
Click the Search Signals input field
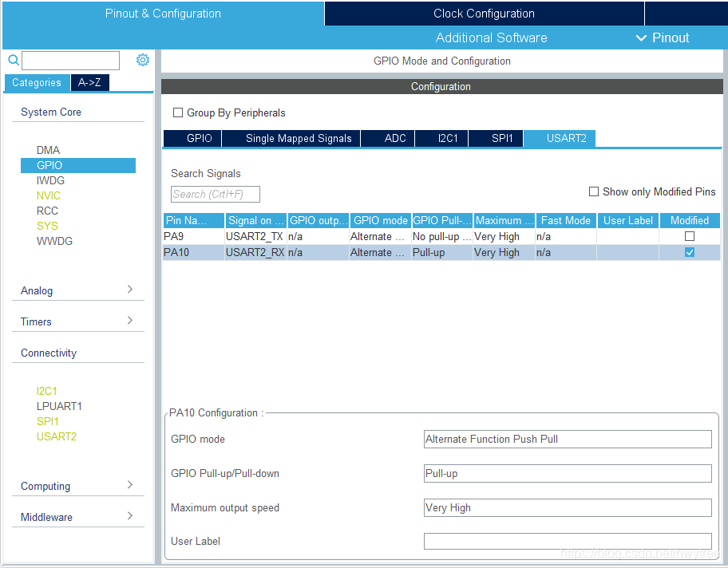[x=216, y=194]
